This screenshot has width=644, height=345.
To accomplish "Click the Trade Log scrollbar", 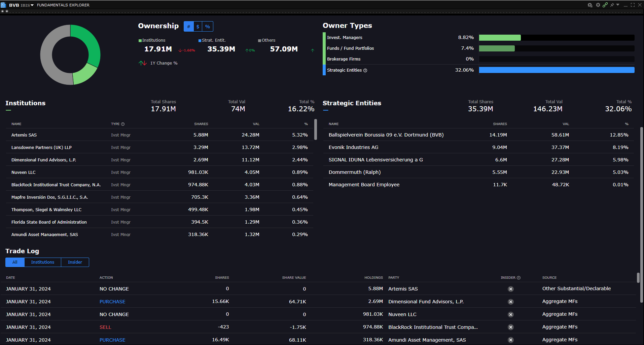I will [638, 278].
